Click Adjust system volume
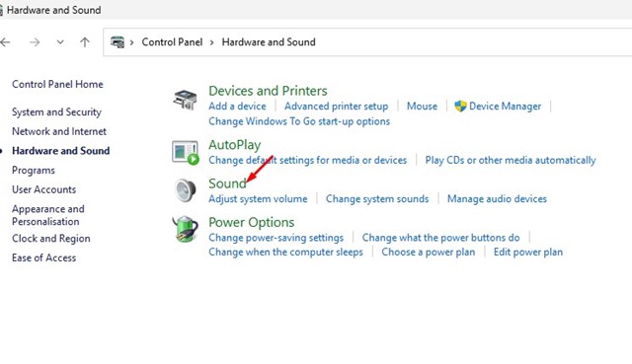The width and height of the screenshot is (632, 364). (x=258, y=198)
